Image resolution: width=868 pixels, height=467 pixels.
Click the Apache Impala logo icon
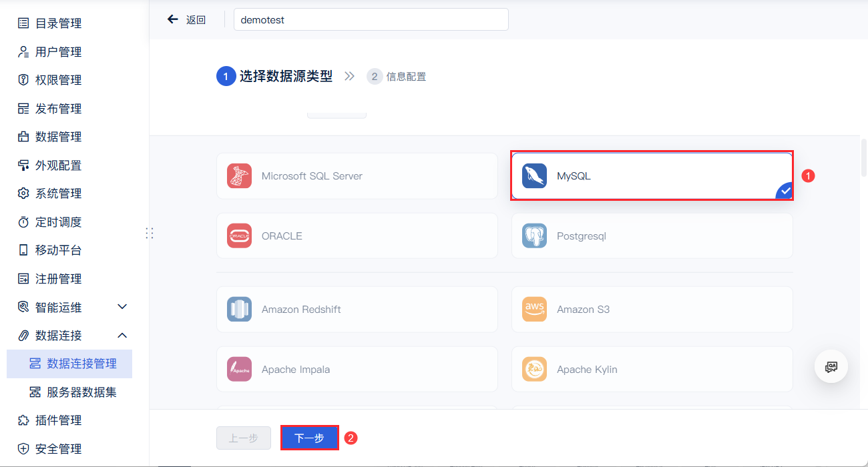239,370
